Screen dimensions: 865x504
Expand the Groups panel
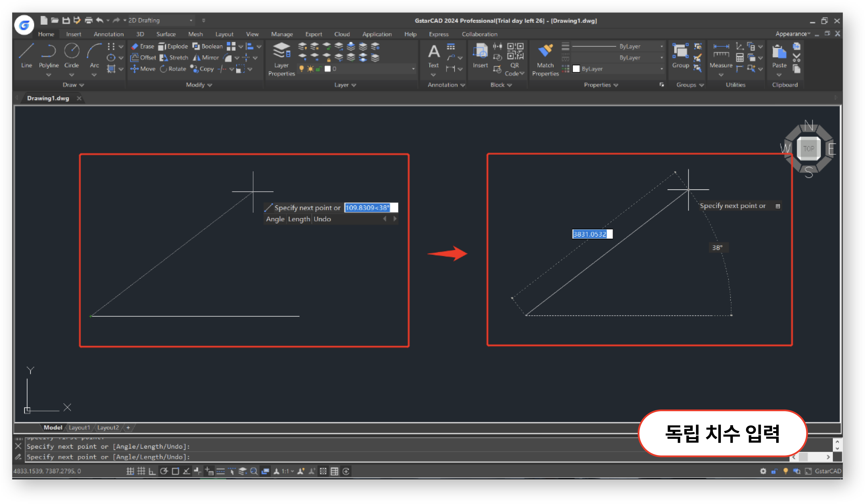690,85
